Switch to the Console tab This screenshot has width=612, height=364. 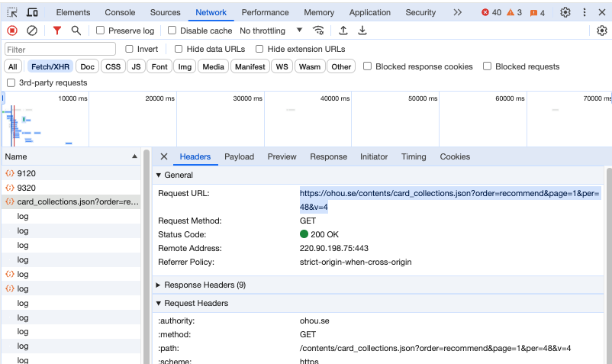[x=120, y=12]
